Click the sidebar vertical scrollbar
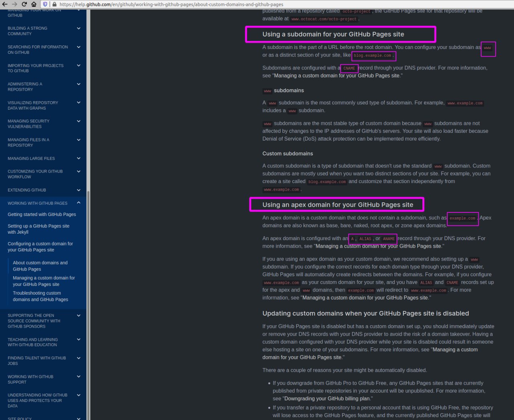The height and width of the screenshot is (420, 514). click(x=88, y=305)
